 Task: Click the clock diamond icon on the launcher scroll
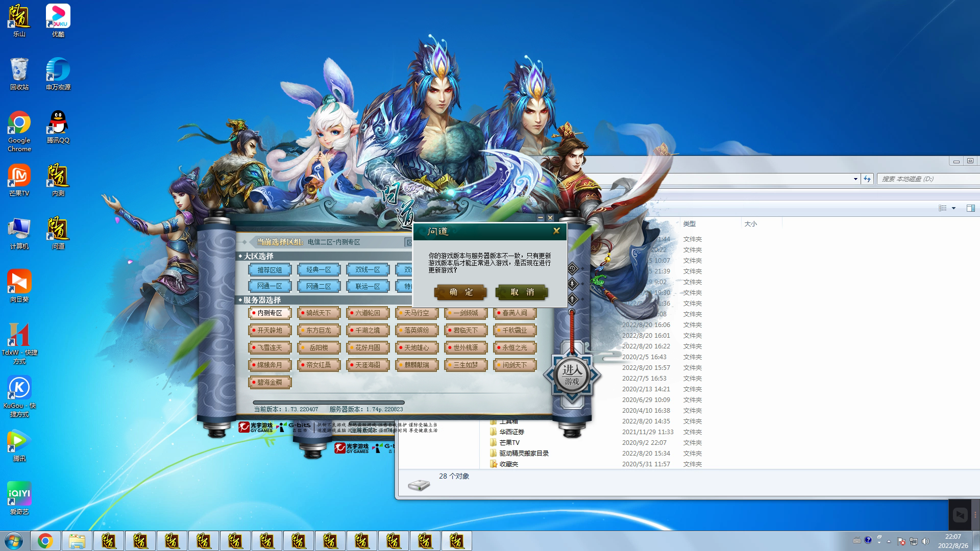(x=572, y=268)
